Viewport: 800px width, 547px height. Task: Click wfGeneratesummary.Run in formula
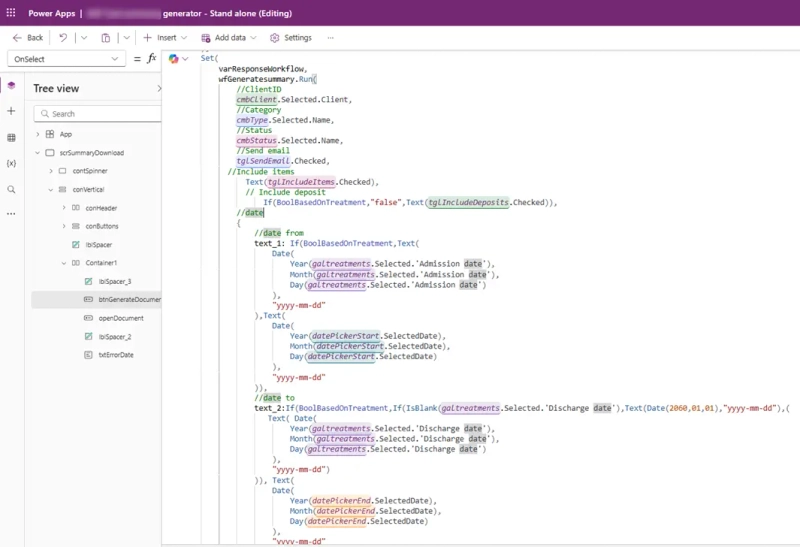pyautogui.click(x=267, y=79)
